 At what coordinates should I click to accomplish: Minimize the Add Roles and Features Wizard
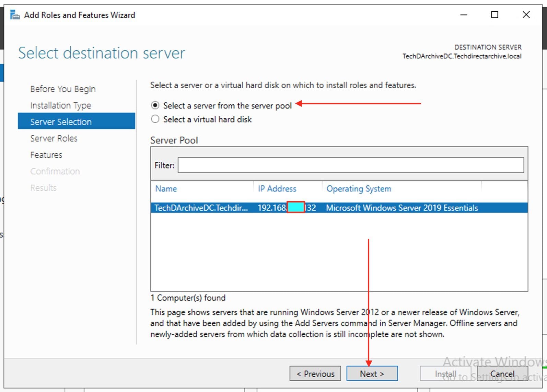pyautogui.click(x=464, y=15)
